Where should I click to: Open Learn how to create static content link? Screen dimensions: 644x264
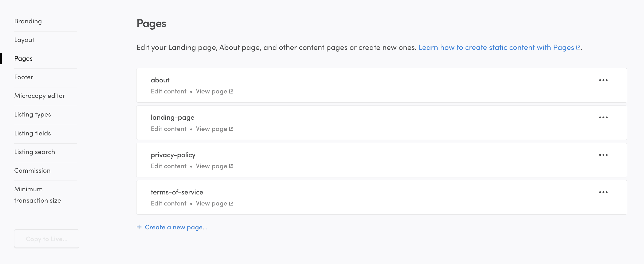click(499, 47)
